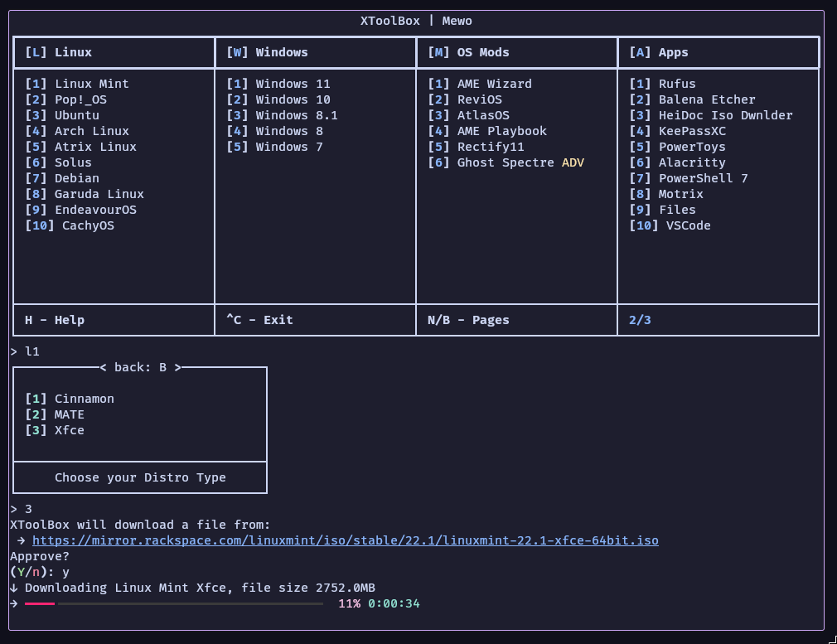The image size is (837, 644).
Task: Click the window resize grip corner
Action: point(833,640)
